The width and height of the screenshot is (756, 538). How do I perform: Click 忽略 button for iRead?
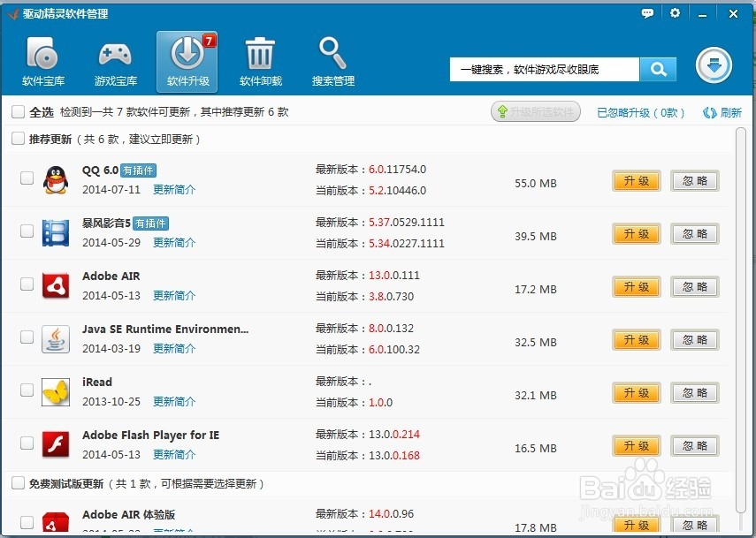[x=695, y=393]
